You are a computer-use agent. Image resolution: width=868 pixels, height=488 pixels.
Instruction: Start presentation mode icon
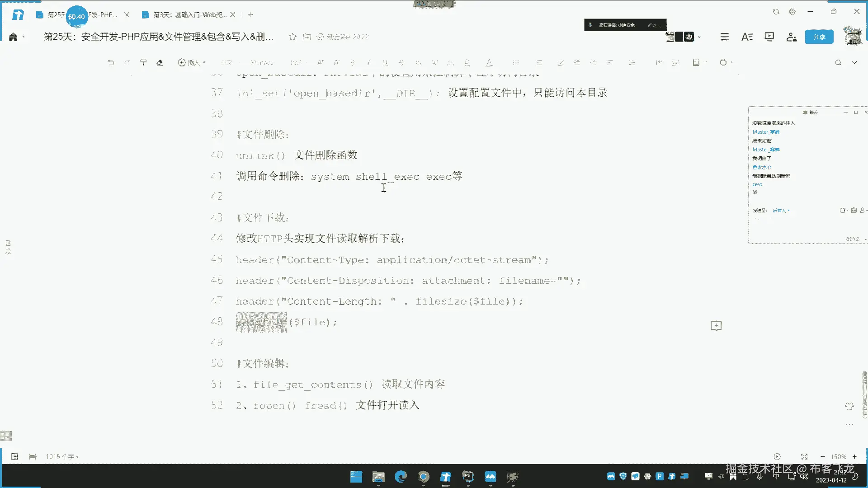tap(769, 37)
